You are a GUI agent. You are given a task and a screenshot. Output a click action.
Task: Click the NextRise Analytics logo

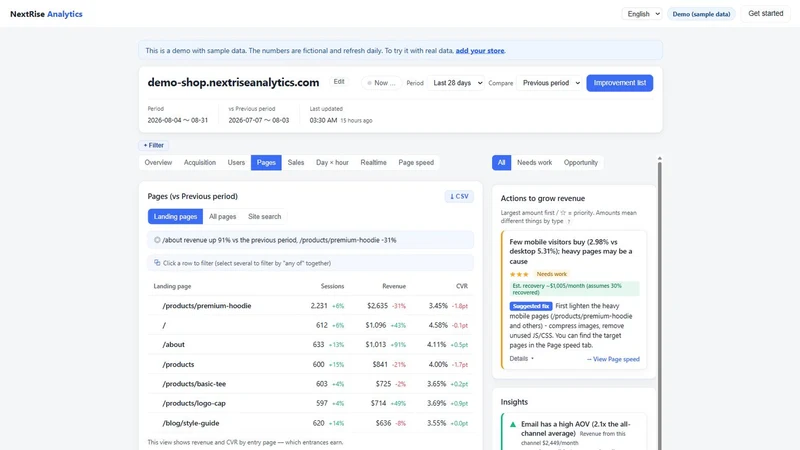click(46, 14)
